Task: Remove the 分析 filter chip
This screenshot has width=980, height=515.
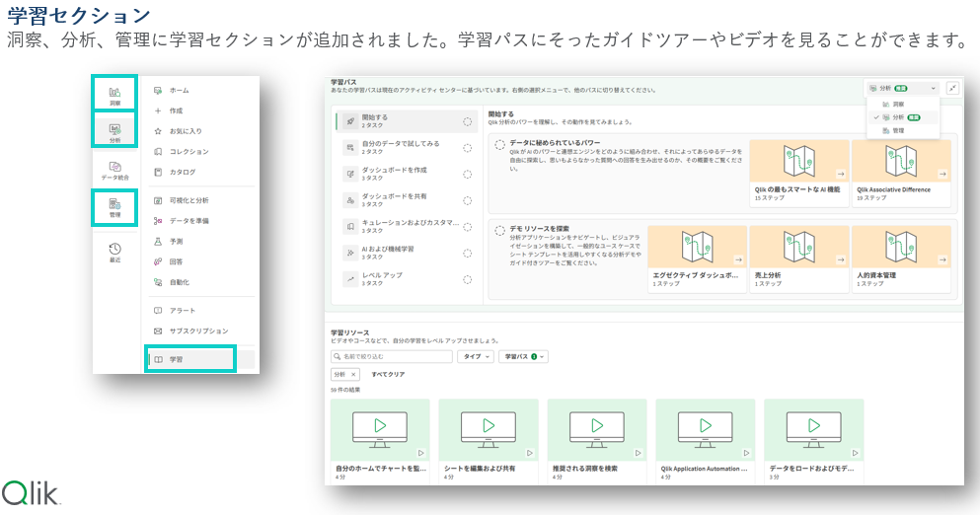Action: (353, 374)
